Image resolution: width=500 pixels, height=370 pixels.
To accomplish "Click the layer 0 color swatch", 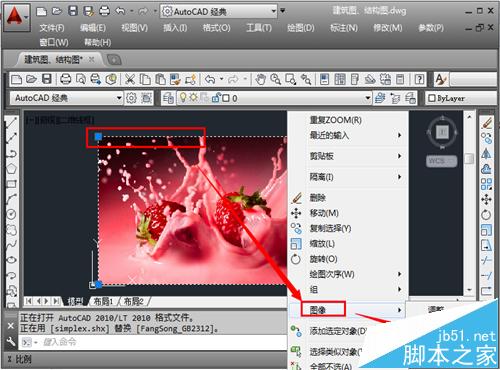I will click(226, 98).
